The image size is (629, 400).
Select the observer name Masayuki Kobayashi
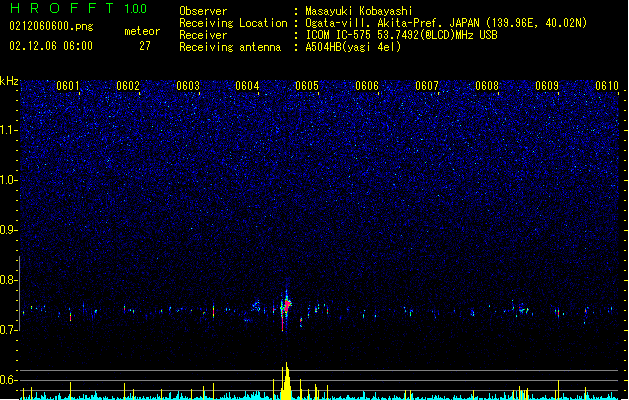point(359,11)
